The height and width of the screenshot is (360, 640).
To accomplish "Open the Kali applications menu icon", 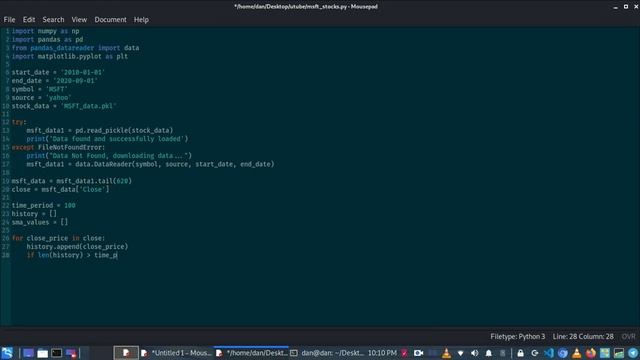I will pyautogui.click(x=7, y=353).
